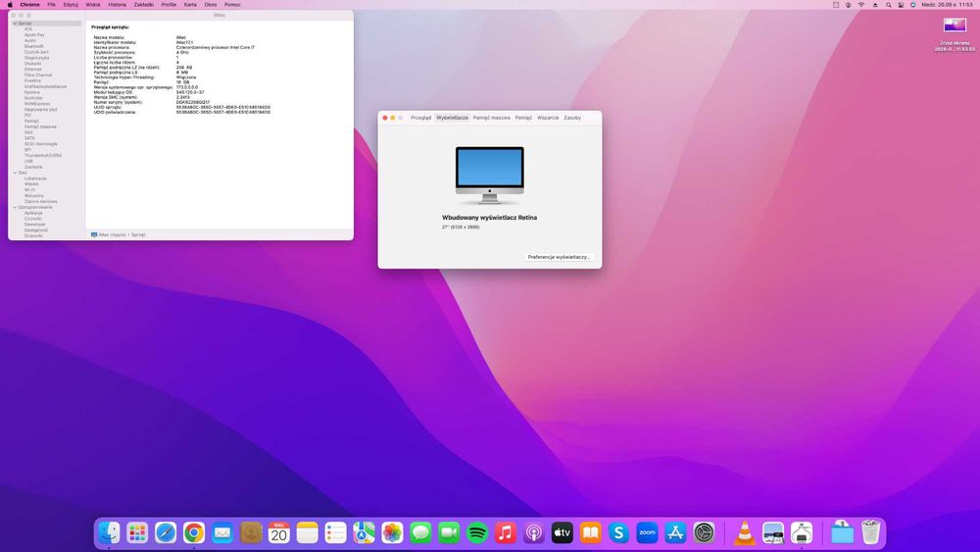Open the Contacts app in Dock
Image resolution: width=980 pixels, height=552 pixels.
251,532
